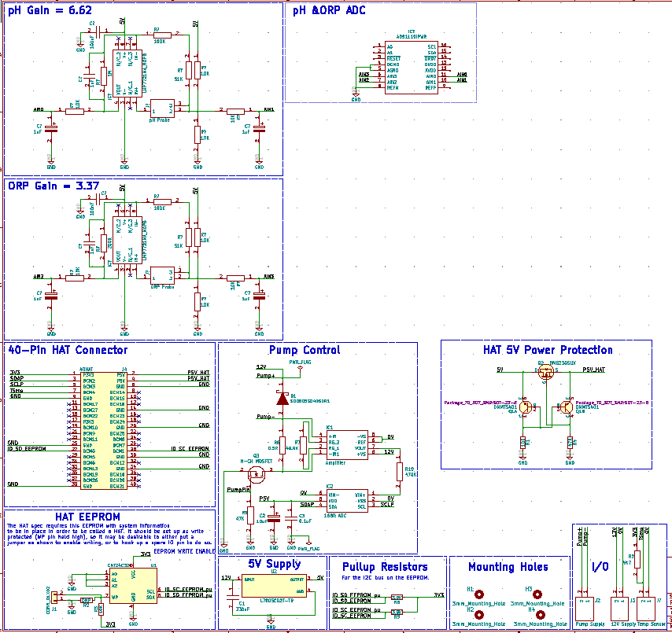Select the J4 40HAT connector body
This screenshot has height=633, width=672.
point(104,430)
